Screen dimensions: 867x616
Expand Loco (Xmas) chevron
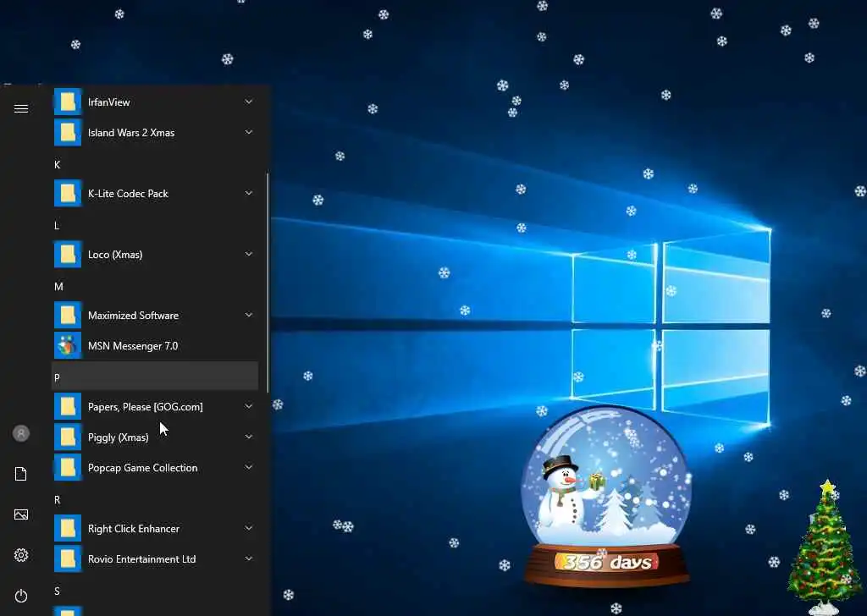249,254
